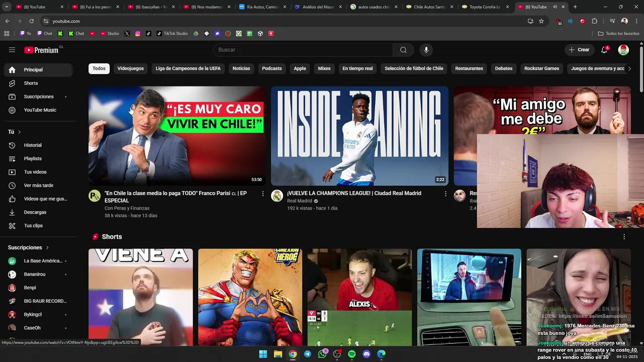Expand the Suscripciones section heading
Image resolution: width=644 pixels, height=362 pixels.
tap(29, 247)
